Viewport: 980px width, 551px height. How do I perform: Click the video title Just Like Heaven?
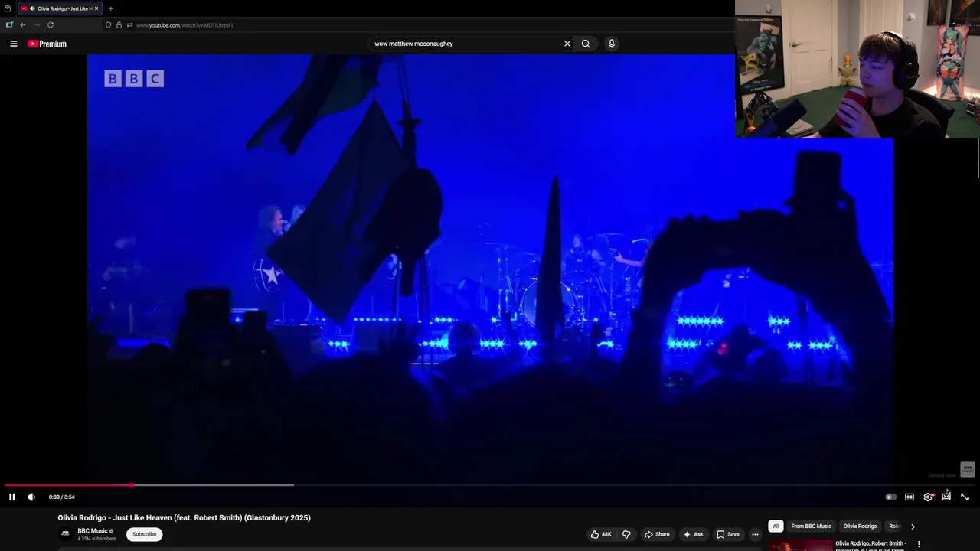[184, 518]
